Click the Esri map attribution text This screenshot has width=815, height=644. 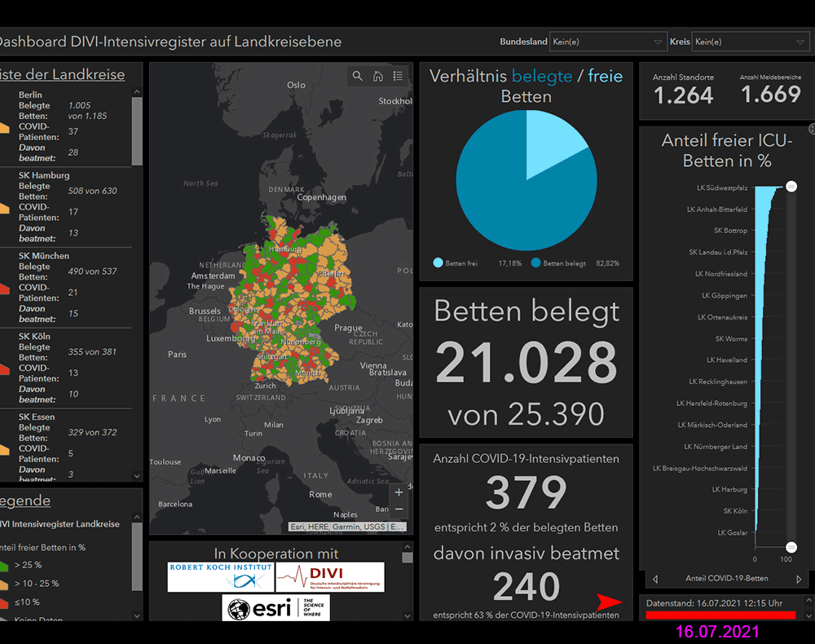[x=348, y=527]
